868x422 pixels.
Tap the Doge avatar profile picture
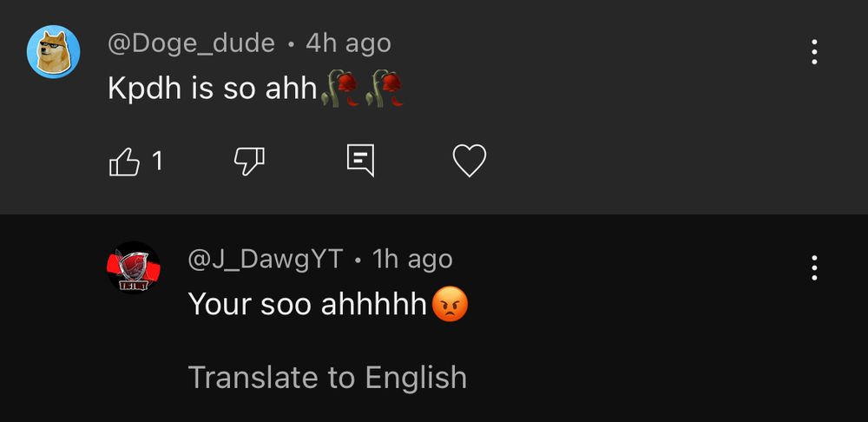tap(54, 52)
